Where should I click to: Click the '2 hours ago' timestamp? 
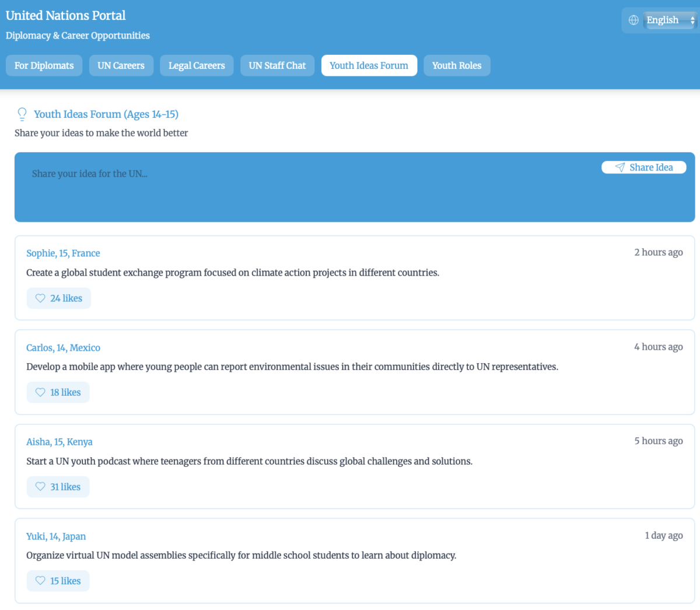659,252
